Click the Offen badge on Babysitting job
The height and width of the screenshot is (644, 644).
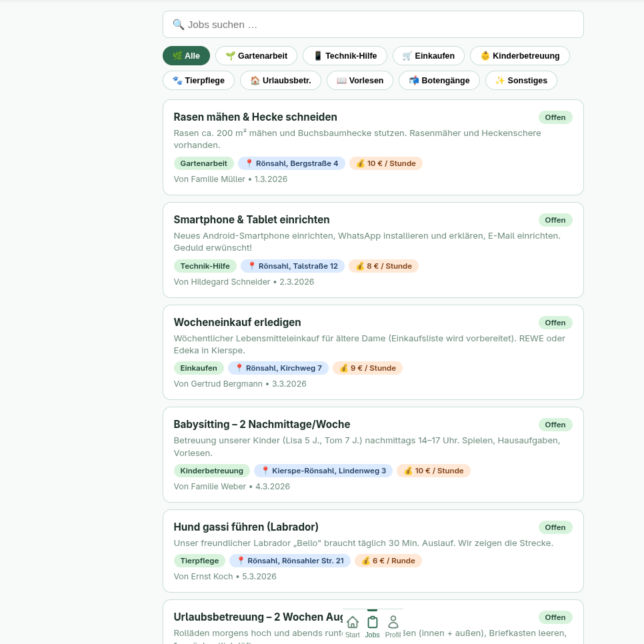point(555,425)
